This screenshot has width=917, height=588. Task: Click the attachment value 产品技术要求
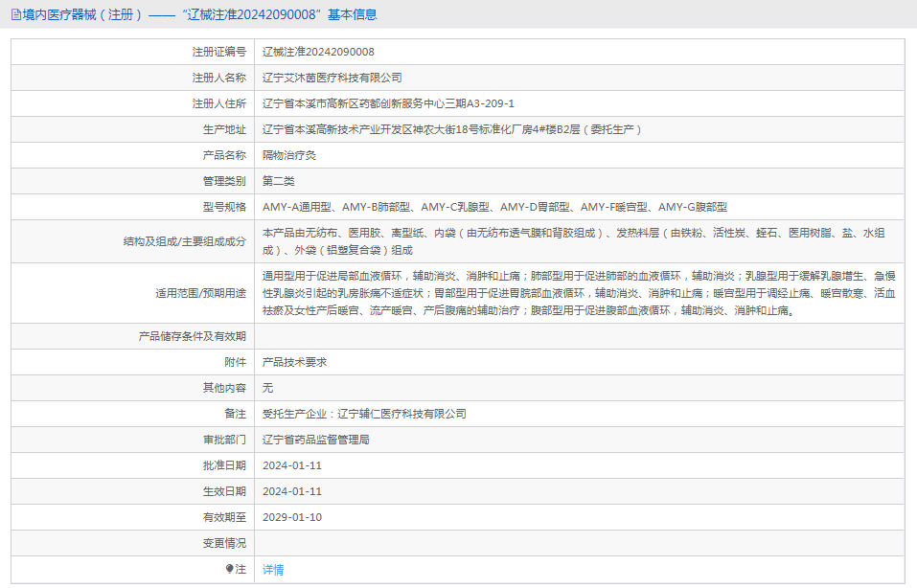[x=295, y=362]
